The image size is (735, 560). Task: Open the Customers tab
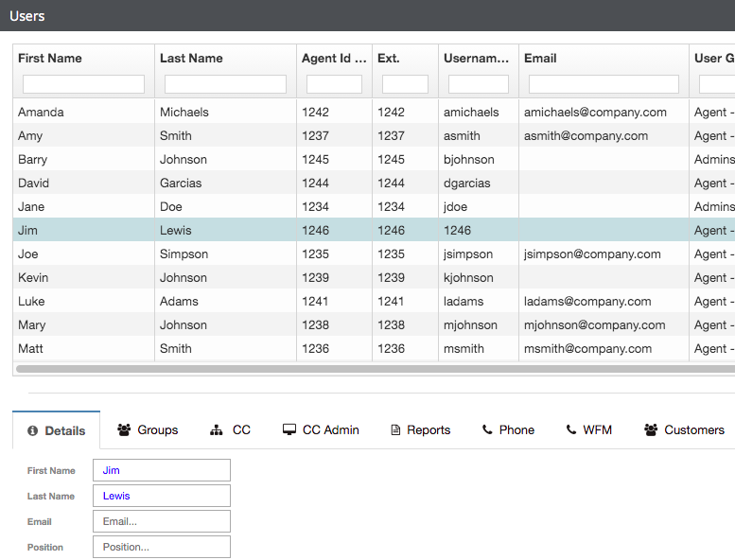click(x=684, y=429)
